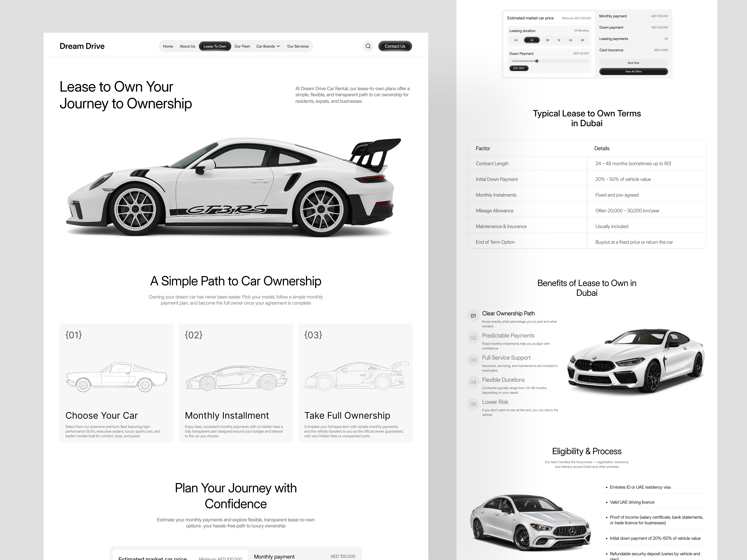Click the 'Flexible Durations' benefit heading
The height and width of the screenshot is (560, 747).
pyautogui.click(x=503, y=380)
